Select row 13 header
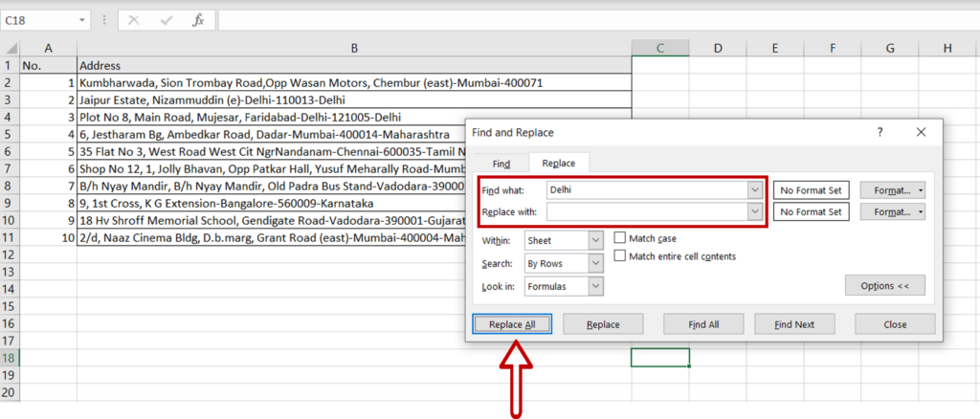The image size is (980, 419). [x=10, y=272]
